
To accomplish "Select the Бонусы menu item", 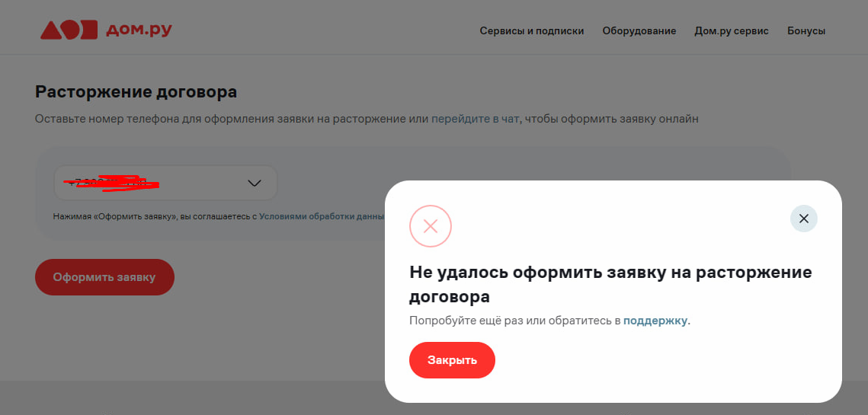I will click(x=806, y=31).
